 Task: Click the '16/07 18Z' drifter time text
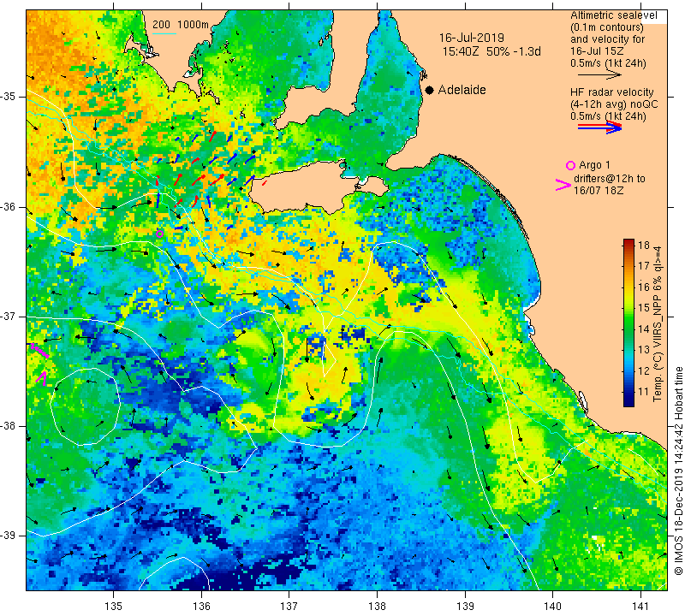pos(598,190)
